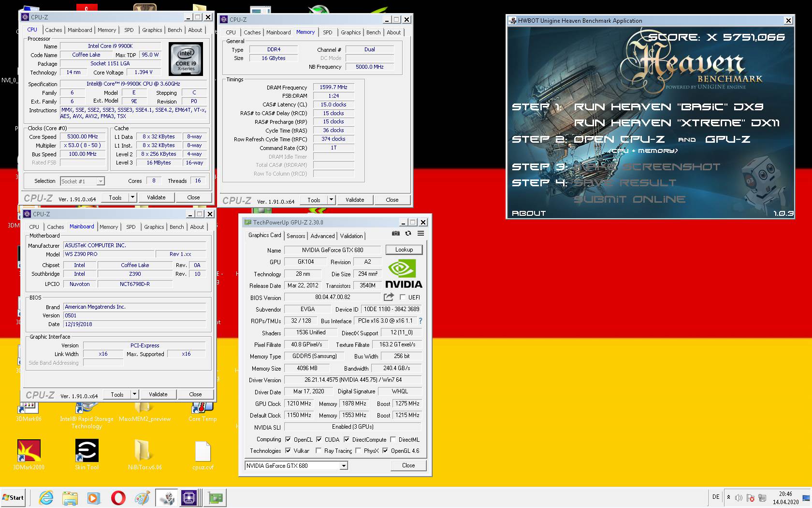This screenshot has width=812, height=508.
Task: Toggle the DirectML checkbox
Action: point(393,439)
